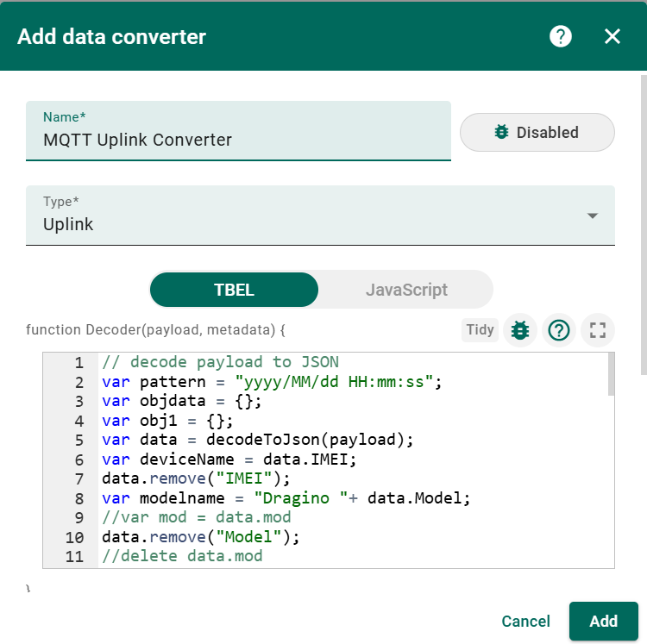Viewport: 647px width, 644px height.
Task: Click line 5 decodeToJson(payload) statement
Action: coord(257,440)
